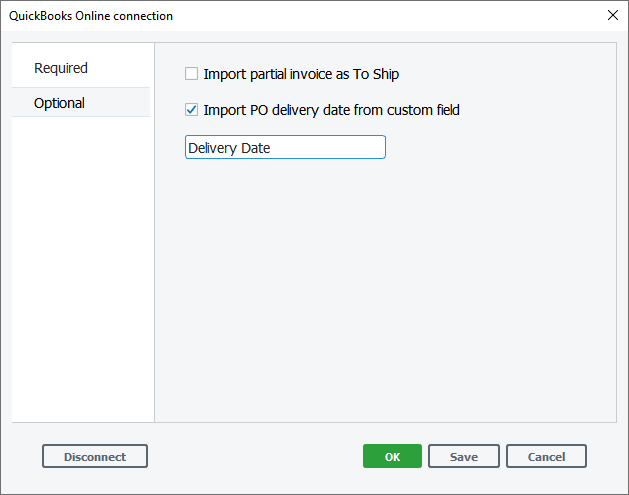
Task: Click the "Import PO delivery date from custom field" label
Action: click(331, 110)
